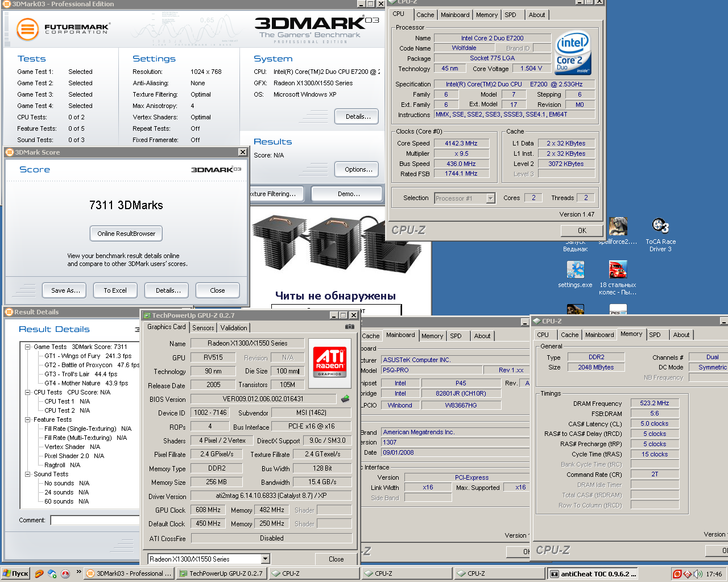728x582 pixels.
Task: Show hidden quick launch items chevron
Action: click(x=78, y=572)
